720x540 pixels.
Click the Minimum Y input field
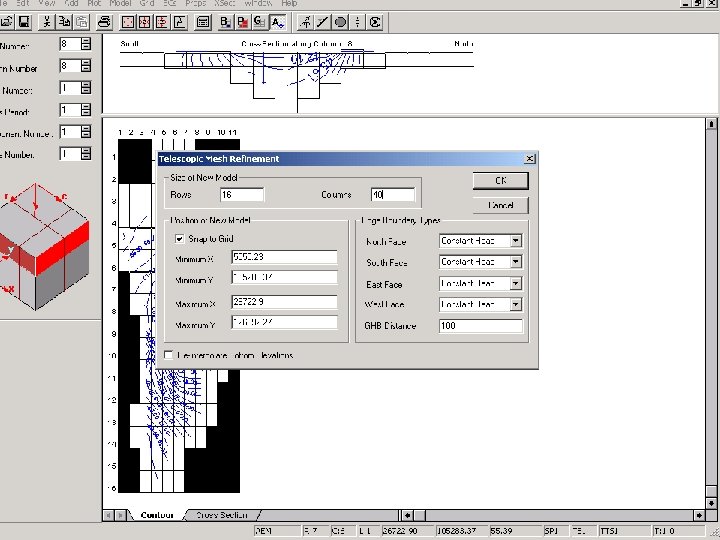point(284,277)
